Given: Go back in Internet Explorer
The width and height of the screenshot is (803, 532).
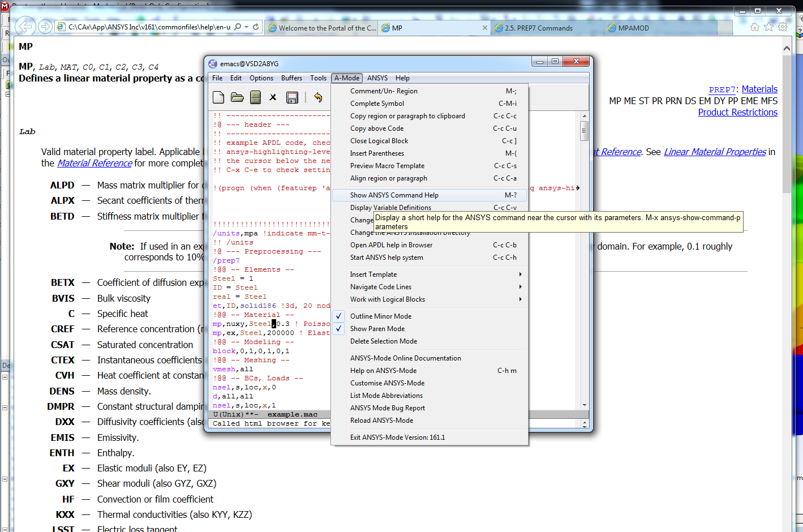Looking at the screenshot, I should coord(25,26).
